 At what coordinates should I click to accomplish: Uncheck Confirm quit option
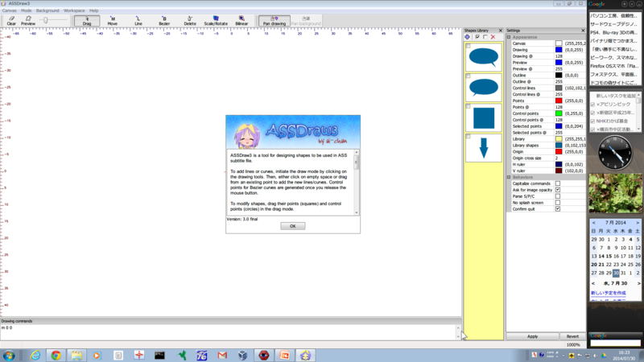[x=558, y=209]
